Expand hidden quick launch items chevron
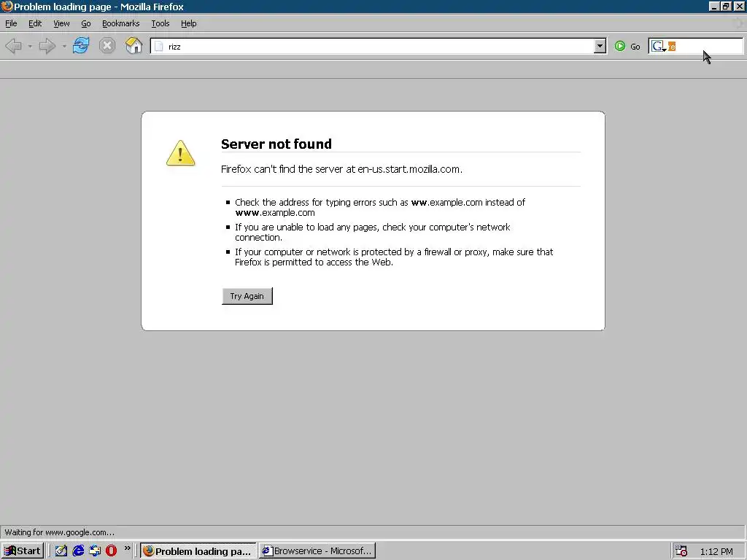 [x=127, y=548]
